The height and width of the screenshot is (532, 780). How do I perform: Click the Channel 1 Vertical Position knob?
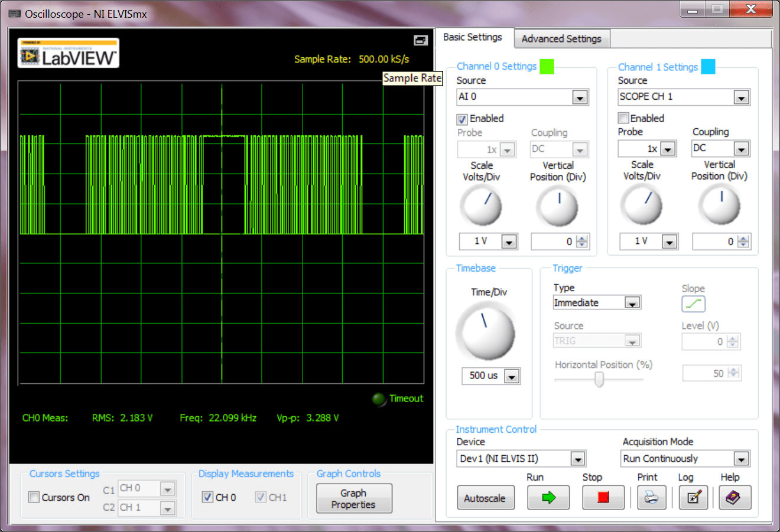(719, 205)
